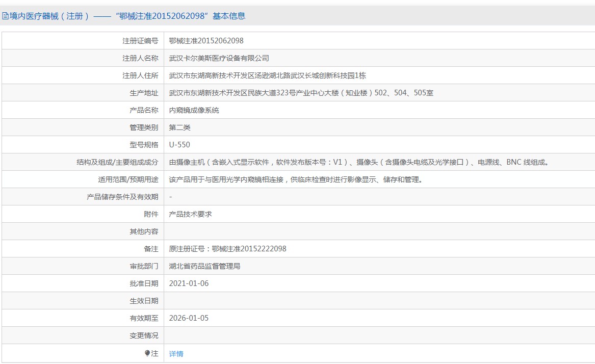Click the 管理类别 label
Viewport: 595px width, 364px height.
(x=144, y=127)
